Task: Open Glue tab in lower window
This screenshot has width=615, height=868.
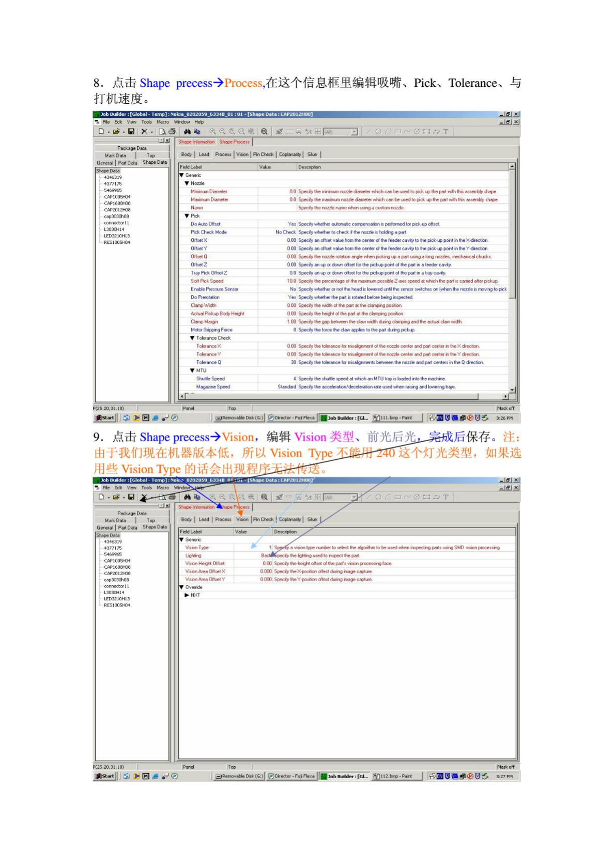Action: [x=312, y=519]
